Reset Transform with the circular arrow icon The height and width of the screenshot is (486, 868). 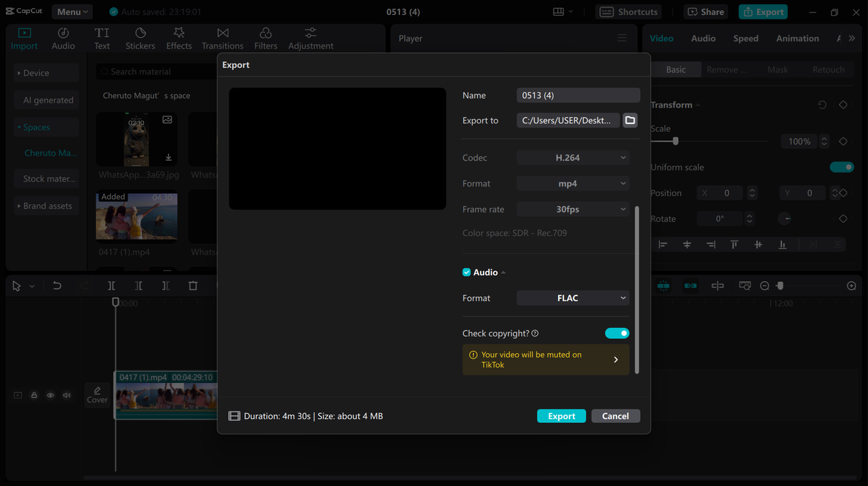[x=822, y=105]
